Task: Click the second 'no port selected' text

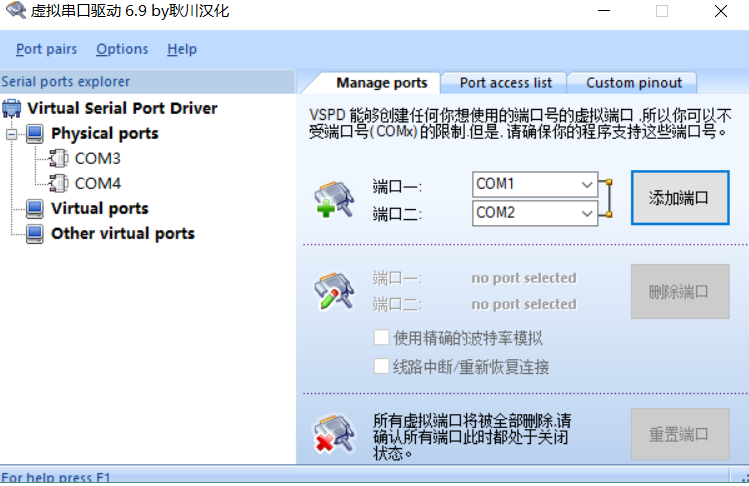Action: click(524, 304)
